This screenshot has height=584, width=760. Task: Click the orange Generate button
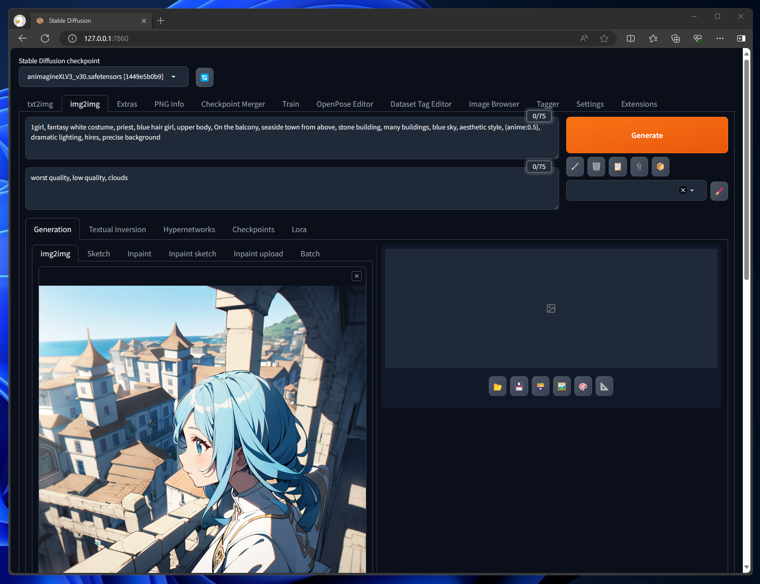647,135
